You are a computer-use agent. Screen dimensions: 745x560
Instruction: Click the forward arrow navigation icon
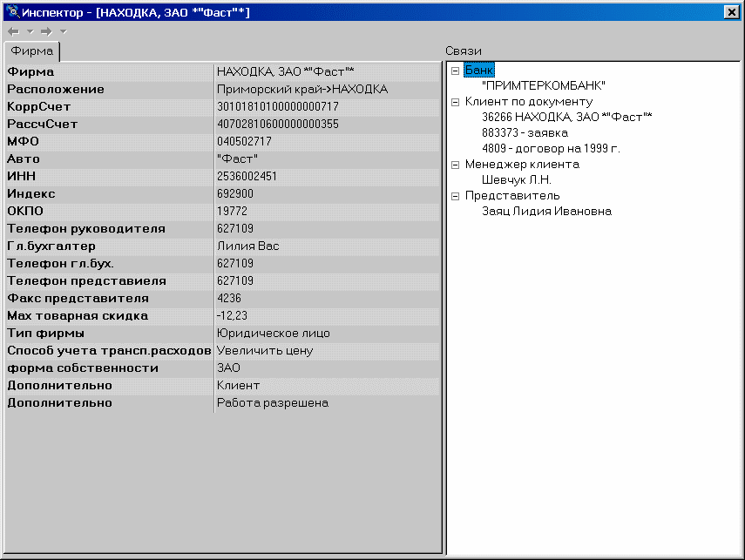click(x=47, y=31)
